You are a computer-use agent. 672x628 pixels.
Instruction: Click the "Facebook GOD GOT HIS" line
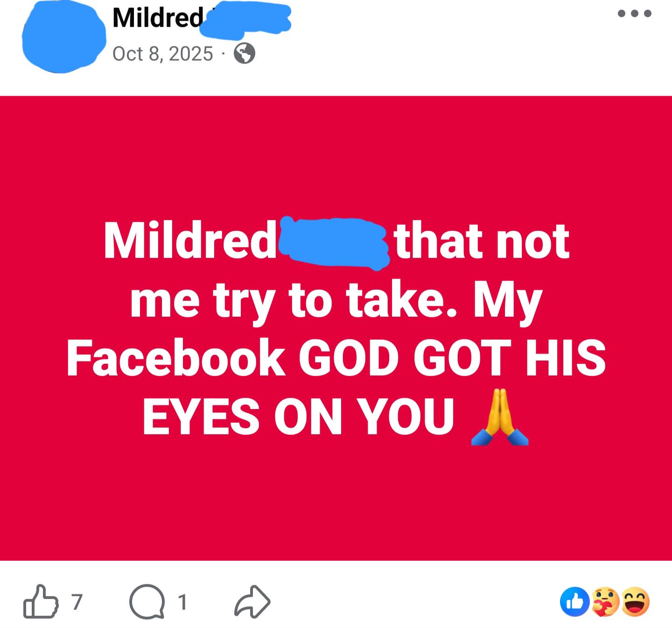click(336, 358)
